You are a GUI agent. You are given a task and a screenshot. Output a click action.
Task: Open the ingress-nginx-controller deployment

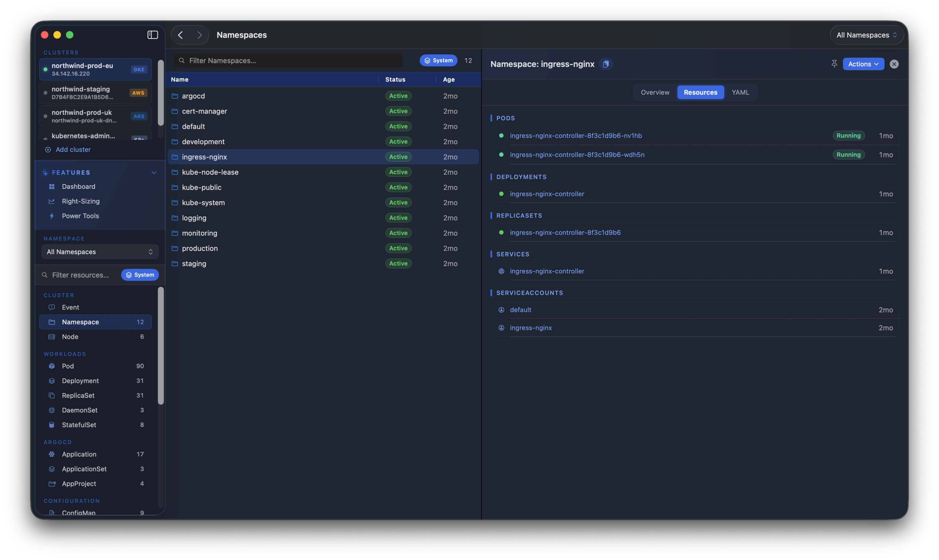[547, 194]
